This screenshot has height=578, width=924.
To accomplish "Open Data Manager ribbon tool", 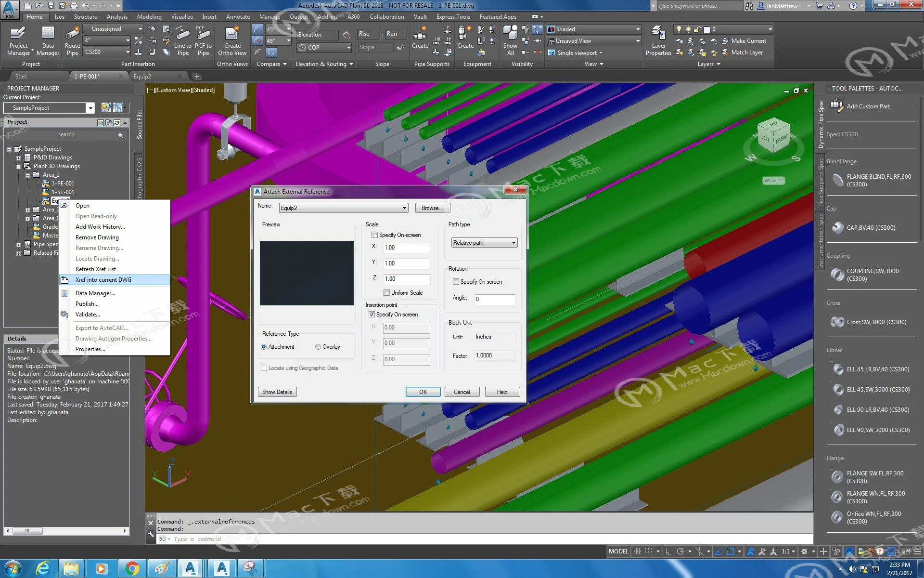I will click(x=48, y=41).
